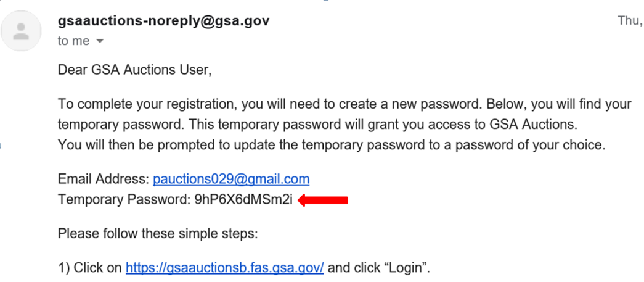Click "and click" text after the GSA link
Image resolution: width=644 pixels, height=282 pixels.
tap(354, 268)
